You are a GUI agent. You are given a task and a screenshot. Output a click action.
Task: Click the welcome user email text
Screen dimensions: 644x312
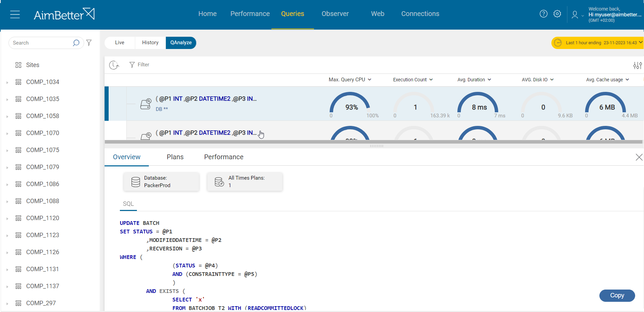(x=615, y=15)
